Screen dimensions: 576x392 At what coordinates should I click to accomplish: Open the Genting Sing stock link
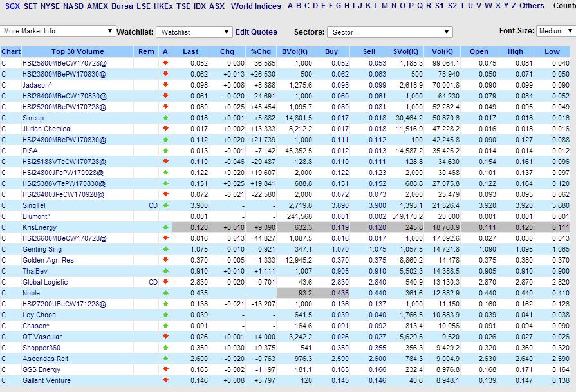pyautogui.click(x=42, y=249)
